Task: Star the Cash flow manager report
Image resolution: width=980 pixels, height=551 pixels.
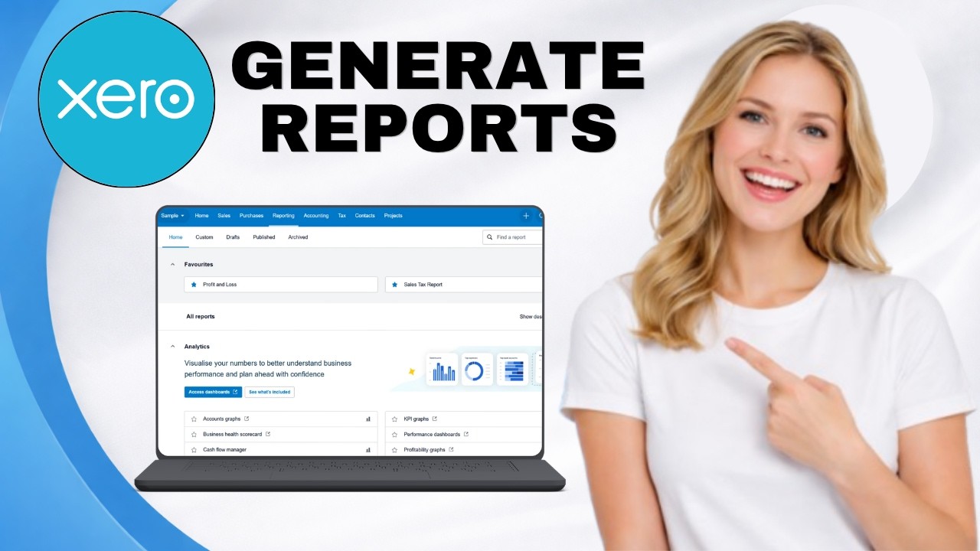Action: click(x=194, y=450)
